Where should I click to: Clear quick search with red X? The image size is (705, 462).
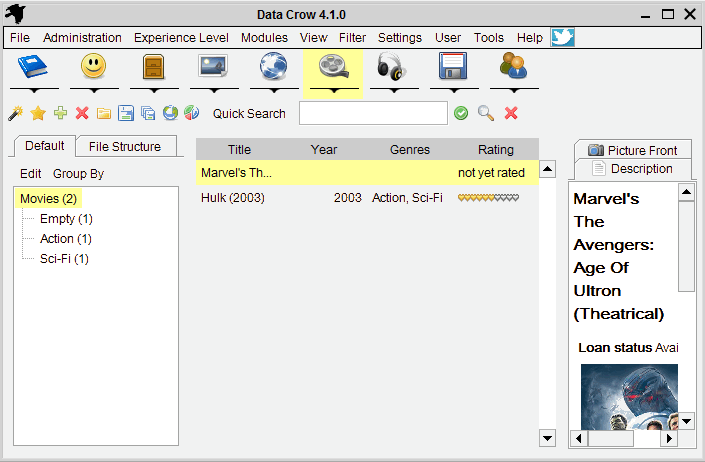click(511, 113)
